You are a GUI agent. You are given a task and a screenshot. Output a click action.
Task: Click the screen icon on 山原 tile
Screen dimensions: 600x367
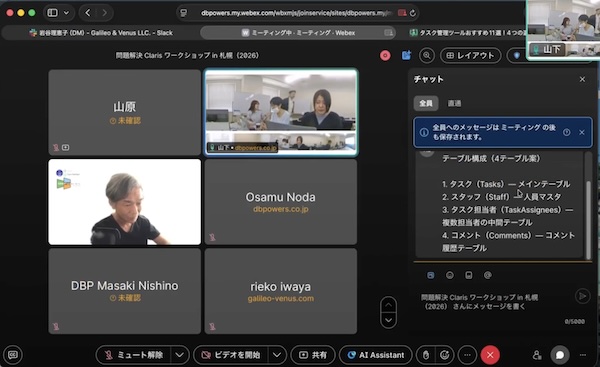[x=66, y=147]
